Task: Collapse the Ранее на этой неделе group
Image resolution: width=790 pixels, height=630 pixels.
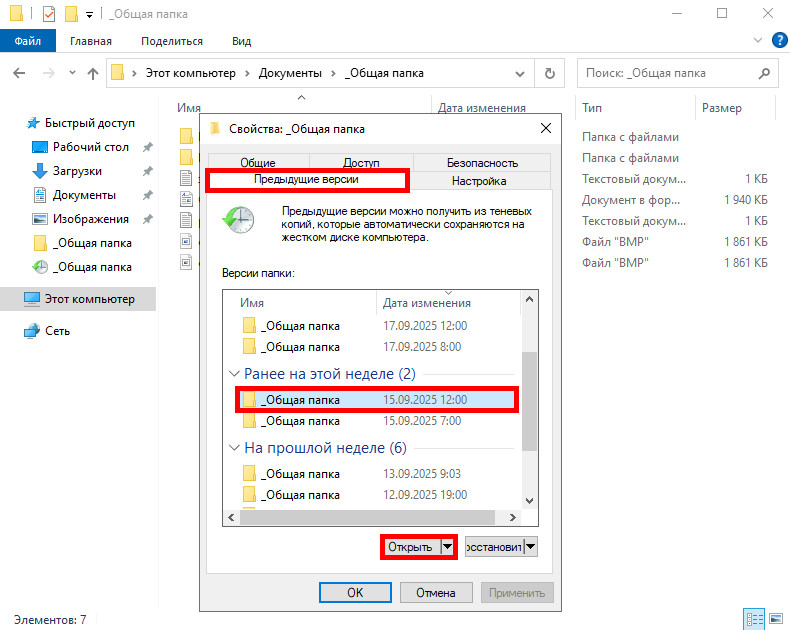Action: [235, 374]
